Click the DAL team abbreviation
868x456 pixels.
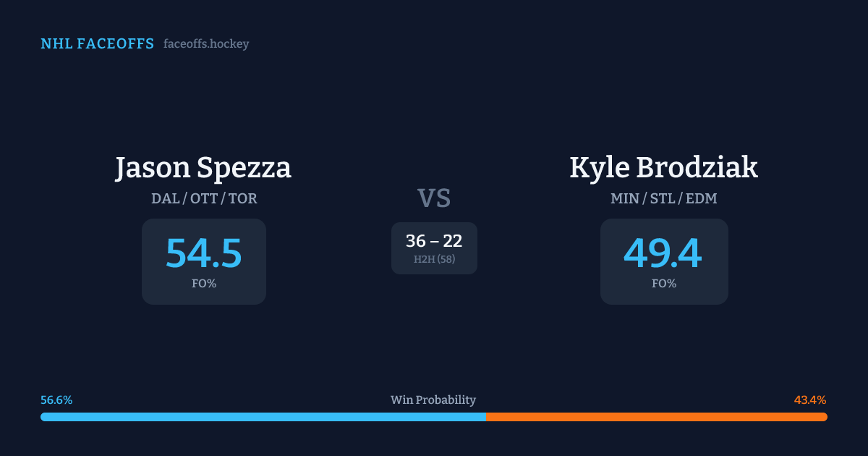click(166, 198)
